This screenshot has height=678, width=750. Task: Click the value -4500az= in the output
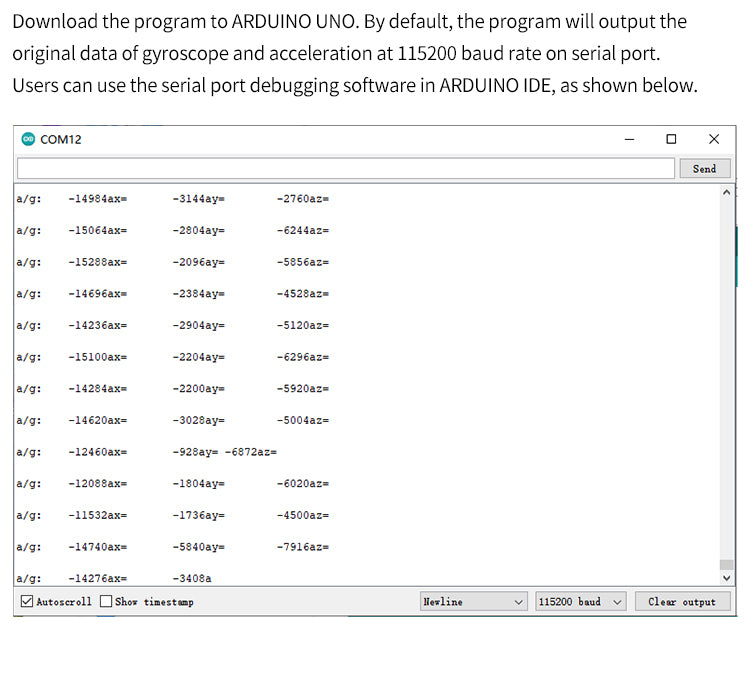click(303, 515)
